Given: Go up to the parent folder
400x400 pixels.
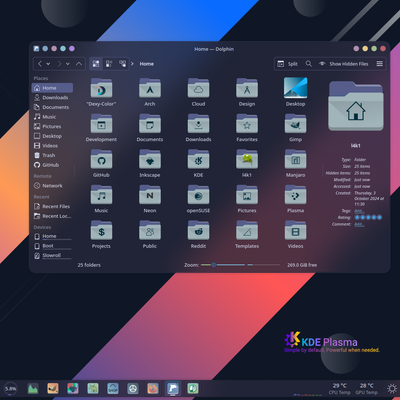Looking at the screenshot, I should point(79,64).
